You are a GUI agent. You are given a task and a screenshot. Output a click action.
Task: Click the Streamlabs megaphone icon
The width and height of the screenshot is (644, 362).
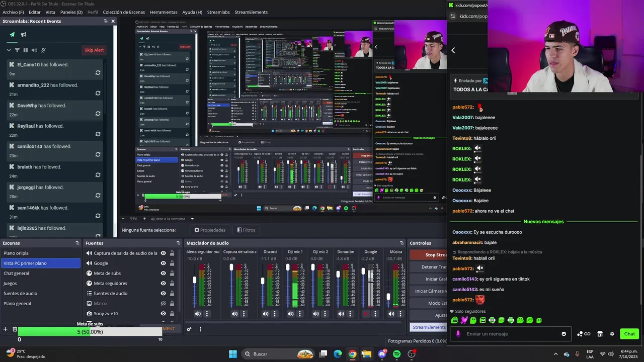coord(23,35)
